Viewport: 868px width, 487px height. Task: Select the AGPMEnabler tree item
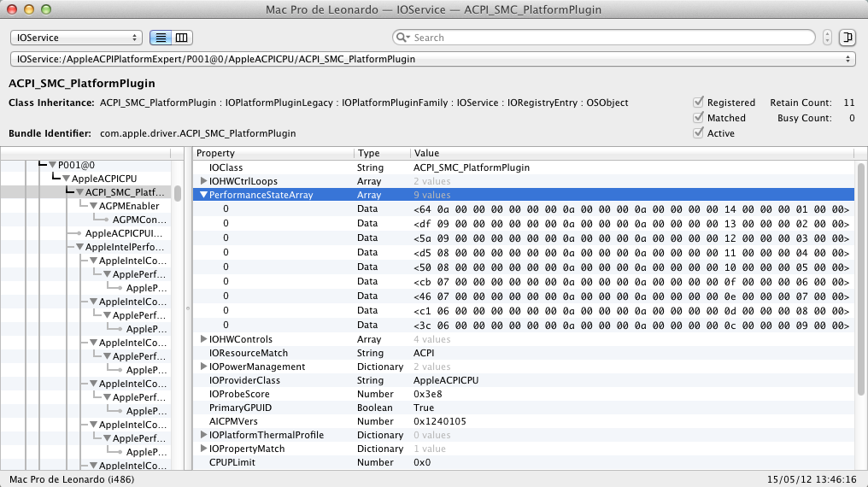pos(129,206)
